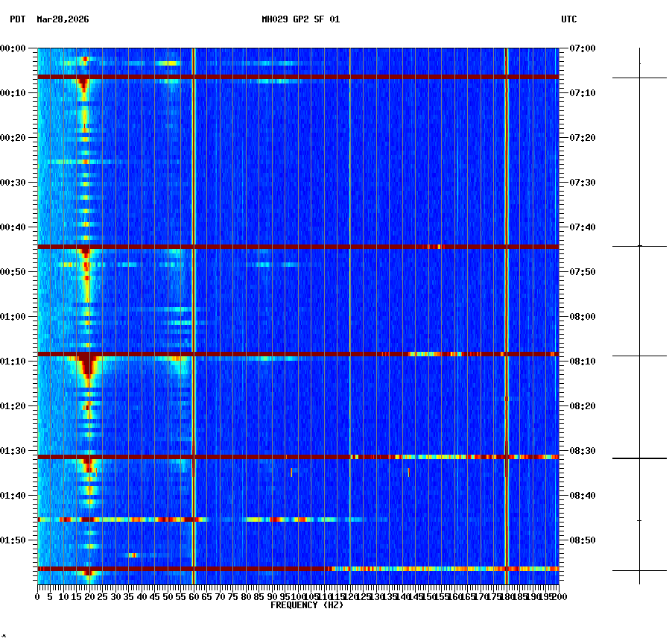
Task: Click the 100 Hz frequency tick label
Action: pyautogui.click(x=298, y=596)
